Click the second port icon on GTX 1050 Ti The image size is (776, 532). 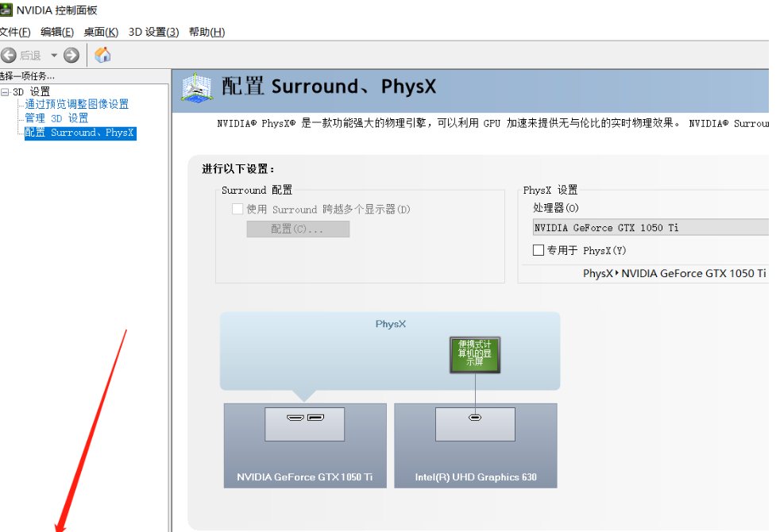coord(316,418)
